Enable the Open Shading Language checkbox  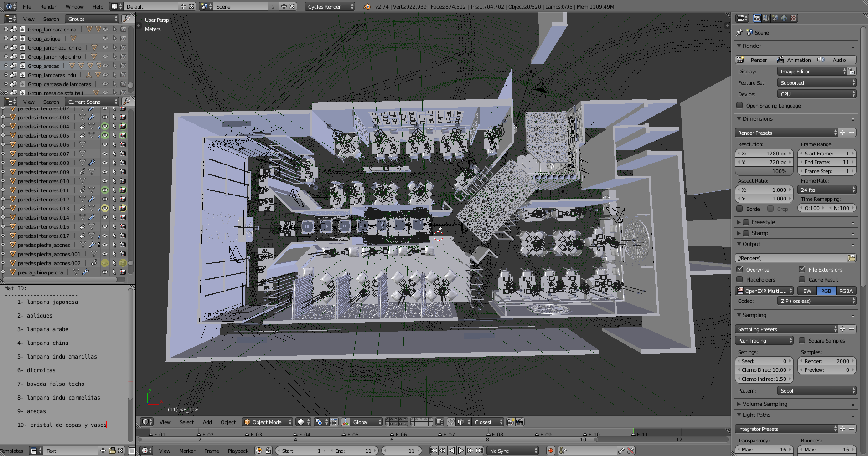(x=740, y=106)
